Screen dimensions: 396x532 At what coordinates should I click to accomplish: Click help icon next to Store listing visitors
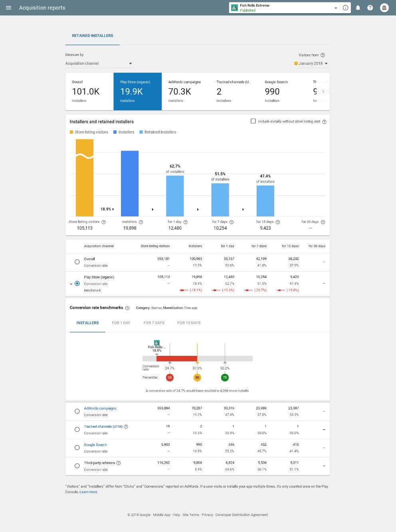pos(104,222)
